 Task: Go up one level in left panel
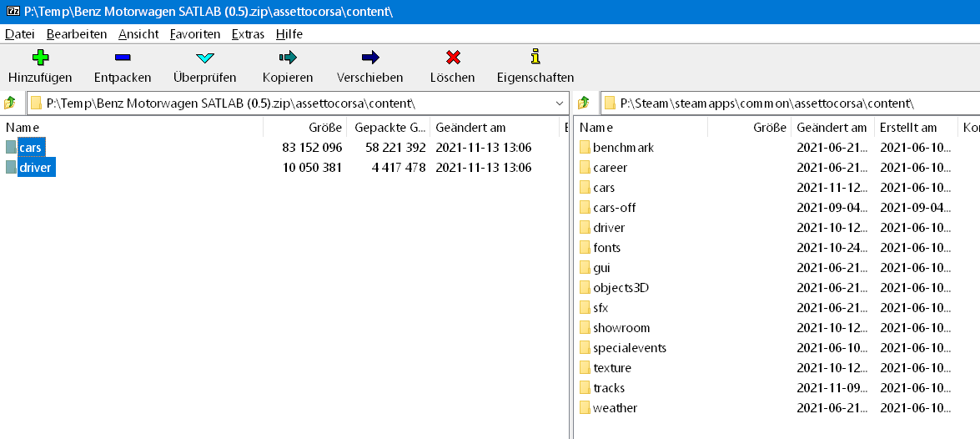(10, 103)
